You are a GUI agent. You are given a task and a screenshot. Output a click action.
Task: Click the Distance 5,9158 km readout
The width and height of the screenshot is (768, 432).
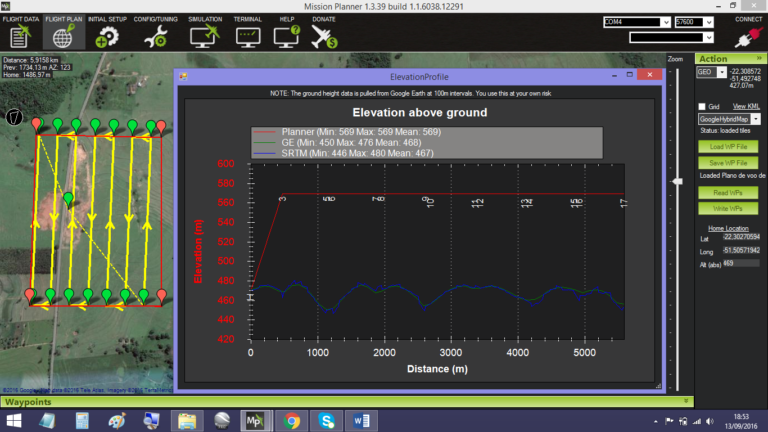(x=30, y=60)
